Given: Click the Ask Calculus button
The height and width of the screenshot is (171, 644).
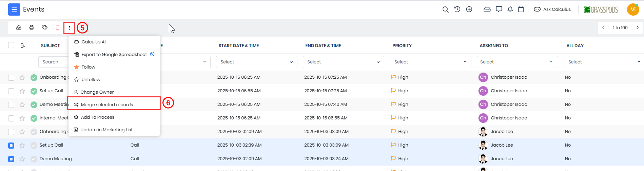Looking at the screenshot, I should (552, 9).
